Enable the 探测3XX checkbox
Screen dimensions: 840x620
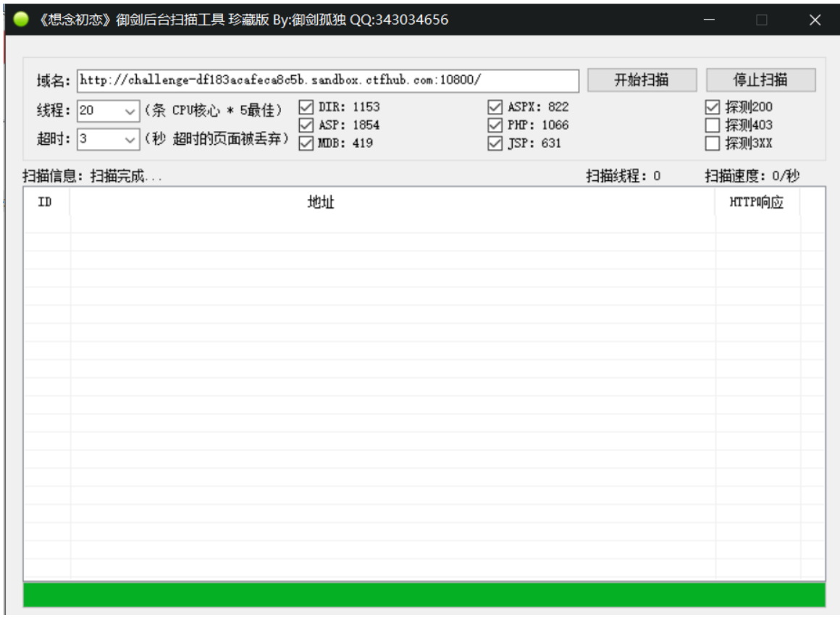712,143
